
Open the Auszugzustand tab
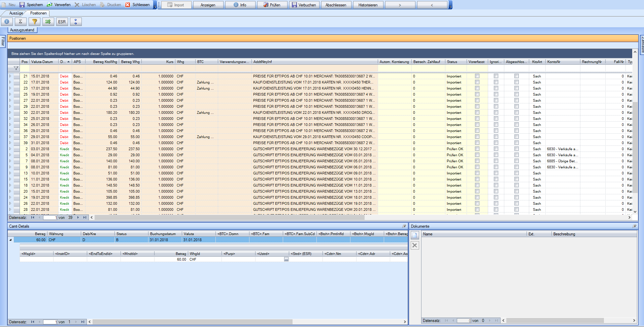[x=22, y=30]
